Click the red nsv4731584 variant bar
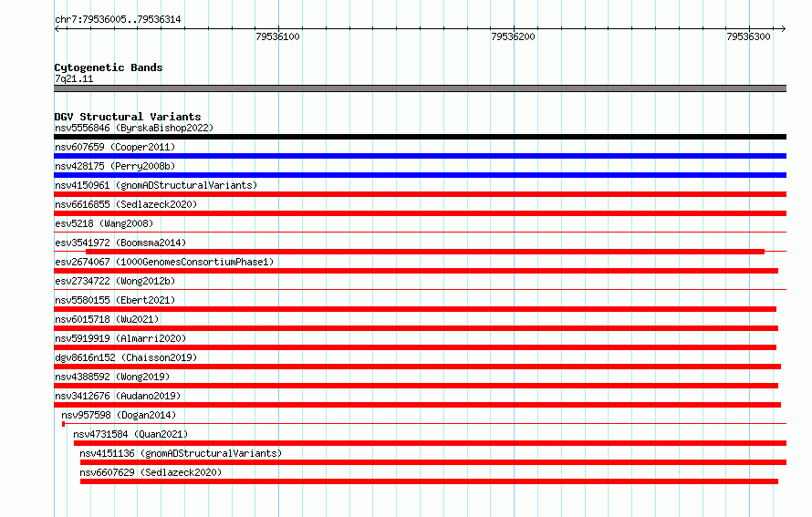The height and width of the screenshot is (517, 812). pyautogui.click(x=431, y=443)
